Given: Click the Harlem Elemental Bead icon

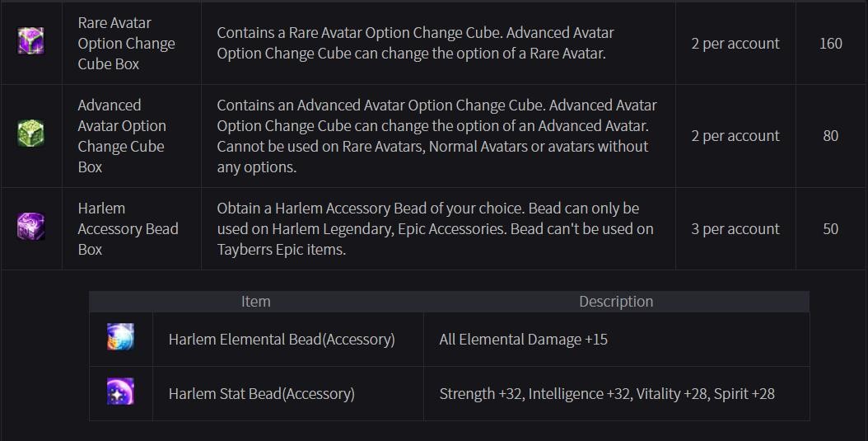Looking at the screenshot, I should pos(120,337).
